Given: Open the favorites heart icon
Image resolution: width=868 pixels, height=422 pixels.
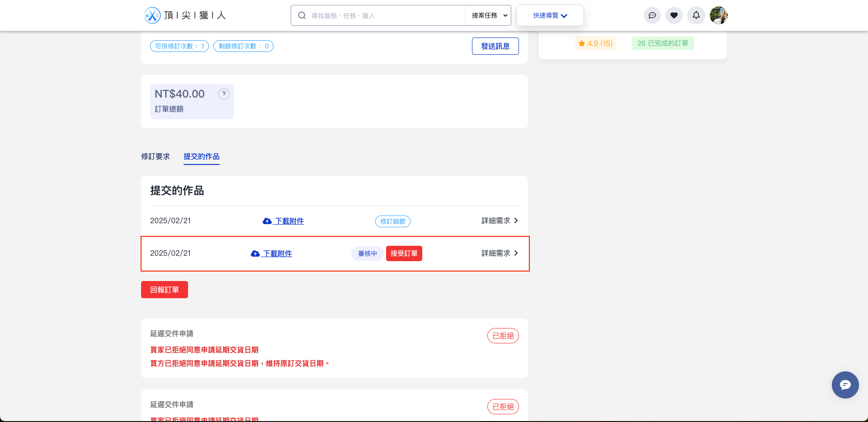Looking at the screenshot, I should coord(674,15).
